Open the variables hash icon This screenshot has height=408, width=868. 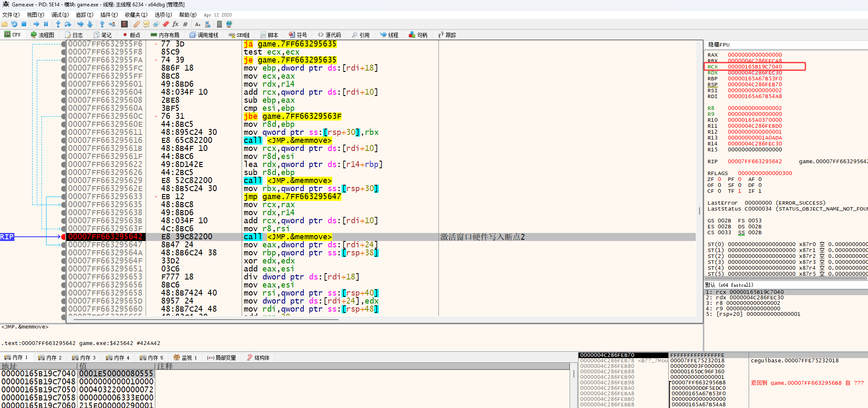185,24
